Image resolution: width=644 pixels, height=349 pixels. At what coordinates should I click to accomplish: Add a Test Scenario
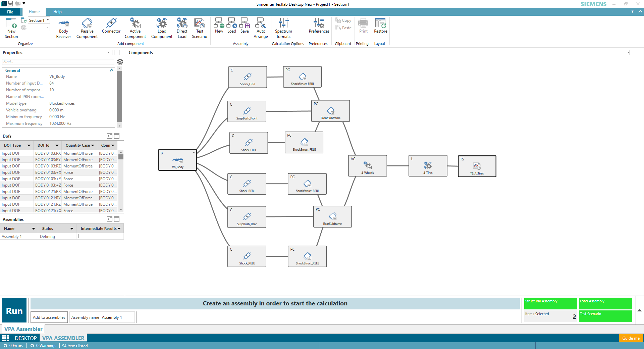199,28
